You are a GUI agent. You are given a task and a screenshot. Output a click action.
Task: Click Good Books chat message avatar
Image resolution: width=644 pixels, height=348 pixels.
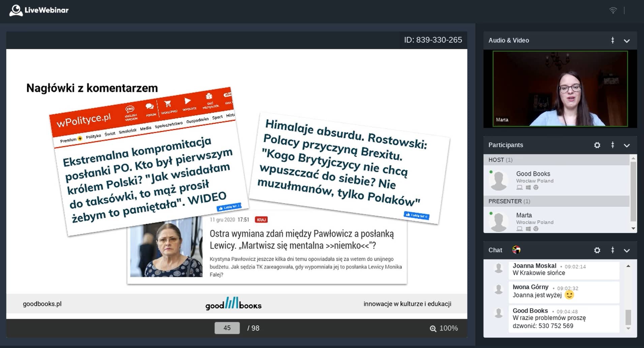[499, 313]
